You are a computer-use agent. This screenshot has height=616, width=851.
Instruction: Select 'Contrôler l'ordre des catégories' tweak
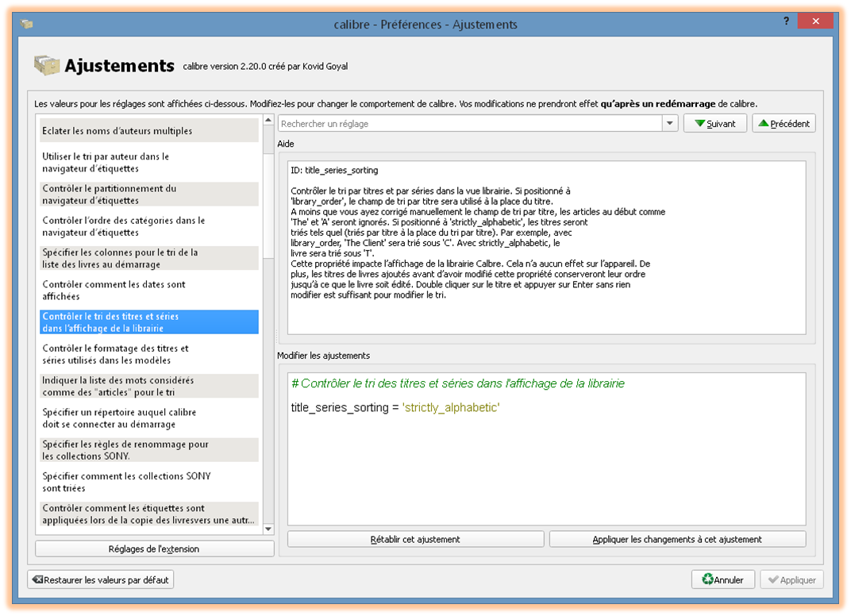click(149, 226)
